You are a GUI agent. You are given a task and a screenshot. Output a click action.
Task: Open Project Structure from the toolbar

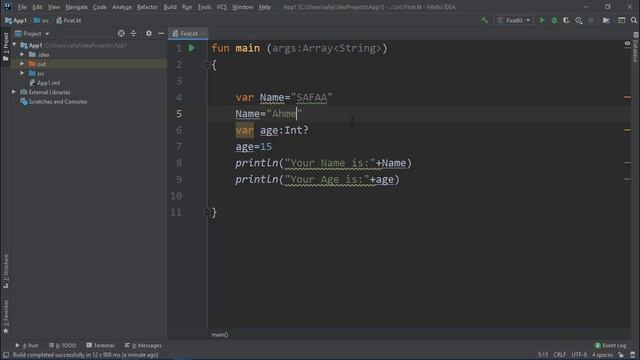click(x=607, y=20)
